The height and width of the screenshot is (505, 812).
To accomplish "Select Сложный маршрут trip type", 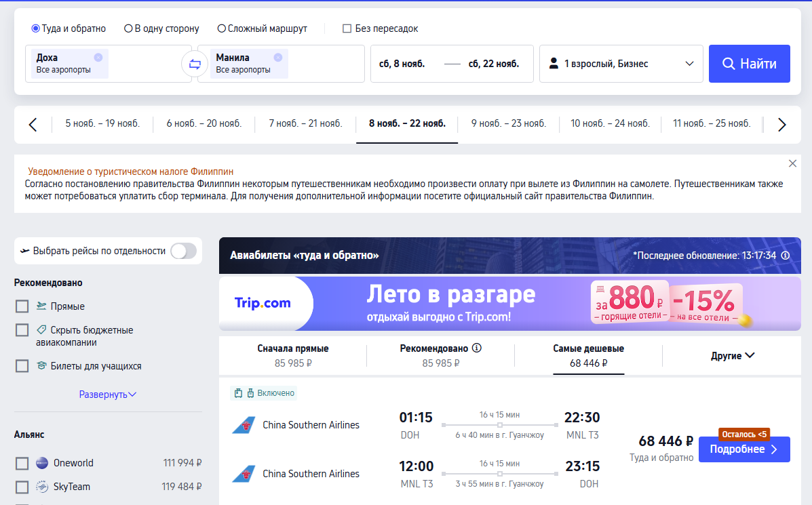I will tap(262, 28).
